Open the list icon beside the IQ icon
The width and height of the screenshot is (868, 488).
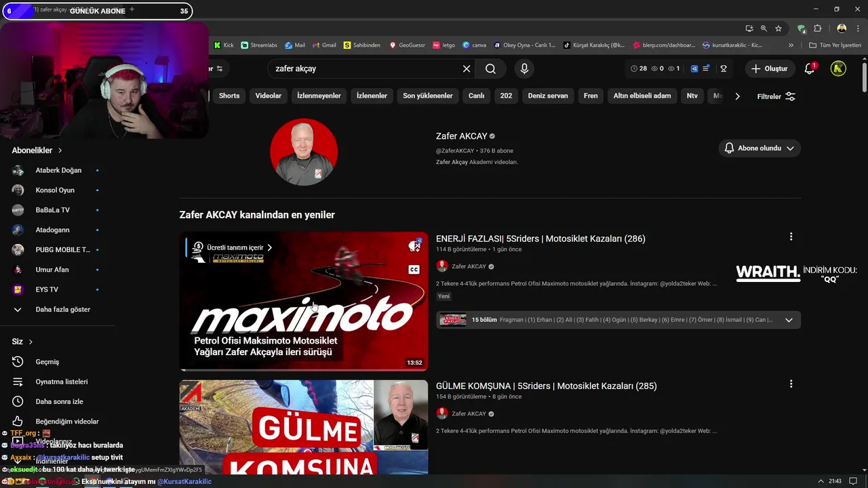706,68
